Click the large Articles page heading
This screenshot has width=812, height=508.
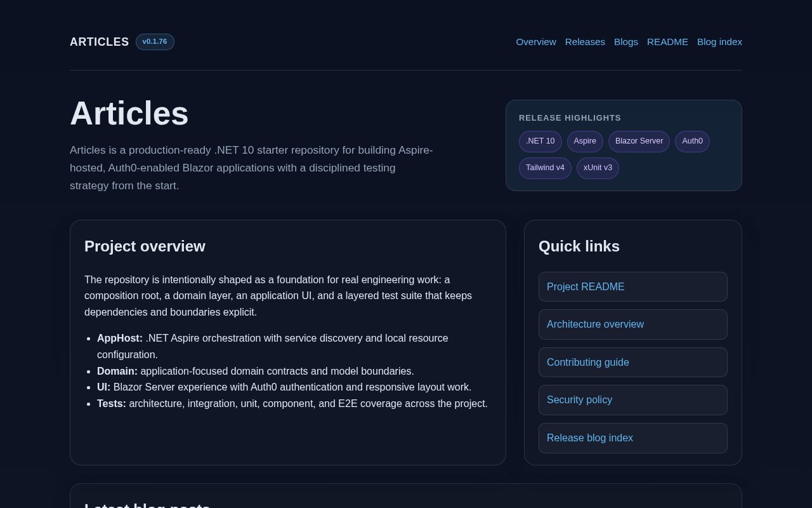point(129,114)
